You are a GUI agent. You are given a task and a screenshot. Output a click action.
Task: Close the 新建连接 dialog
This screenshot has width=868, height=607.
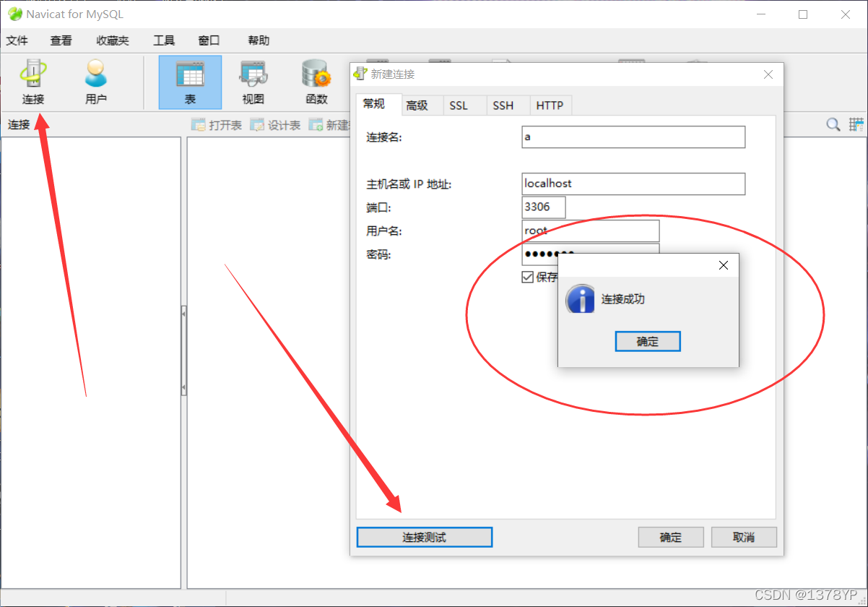tap(768, 74)
